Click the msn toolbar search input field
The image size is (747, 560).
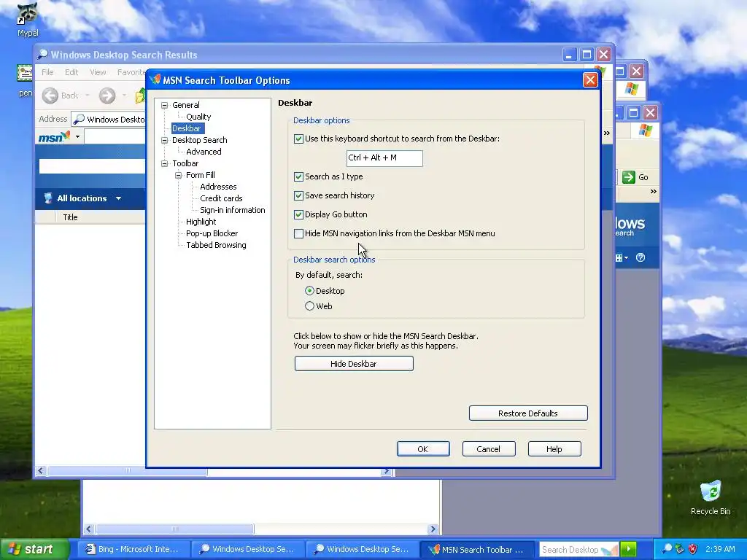click(115, 136)
